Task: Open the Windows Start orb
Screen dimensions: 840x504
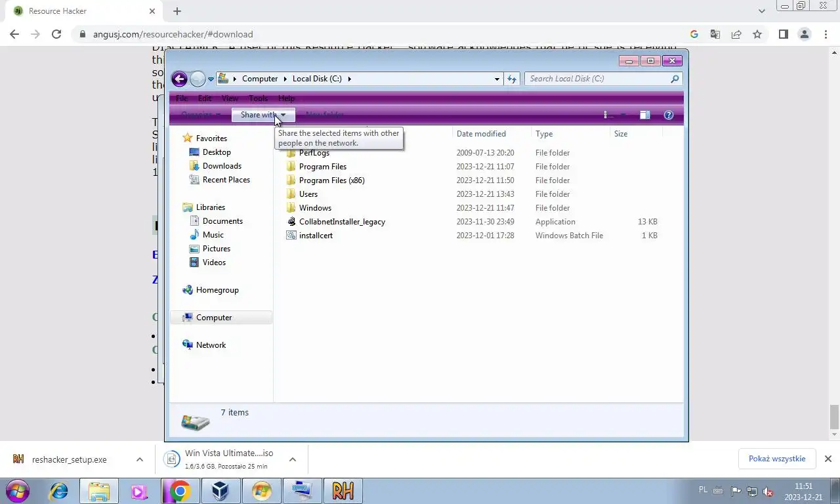Action: [18, 491]
